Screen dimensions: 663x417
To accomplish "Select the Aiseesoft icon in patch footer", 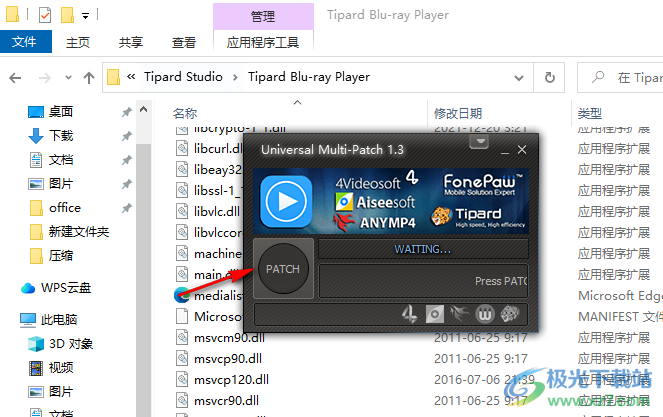I will click(x=435, y=314).
